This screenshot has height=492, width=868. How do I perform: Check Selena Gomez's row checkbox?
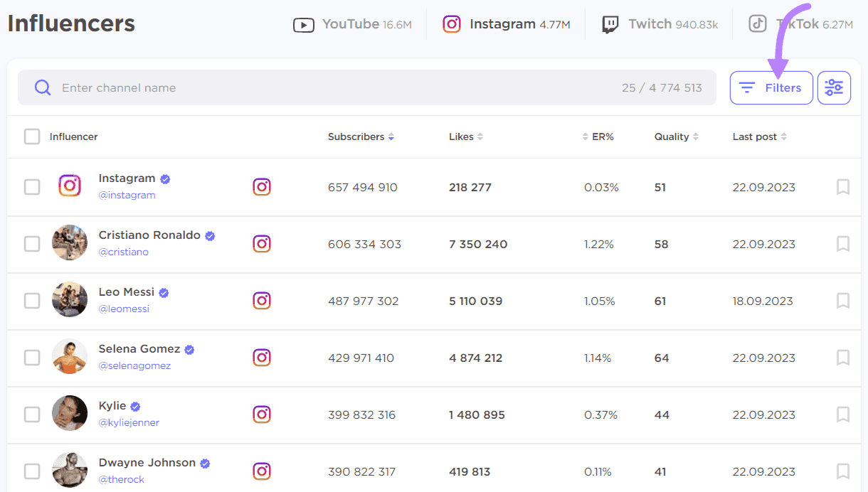32,358
